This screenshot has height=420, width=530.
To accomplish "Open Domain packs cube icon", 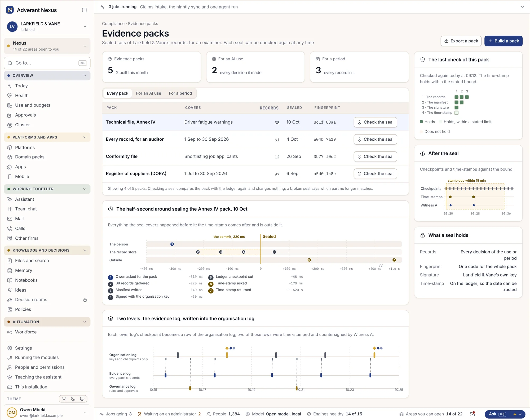I will [10, 157].
